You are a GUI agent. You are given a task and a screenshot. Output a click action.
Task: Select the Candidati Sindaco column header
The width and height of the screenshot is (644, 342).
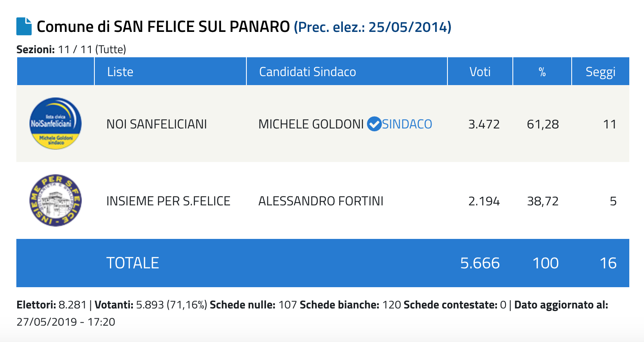[307, 72]
